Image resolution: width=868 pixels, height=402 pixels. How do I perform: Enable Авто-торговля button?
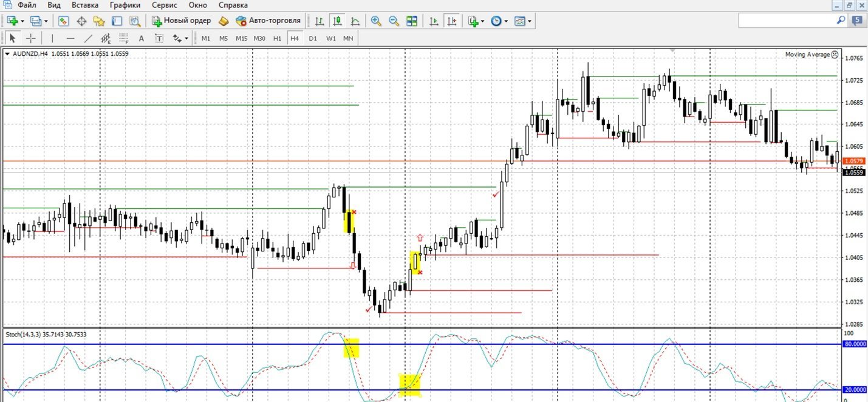point(268,21)
